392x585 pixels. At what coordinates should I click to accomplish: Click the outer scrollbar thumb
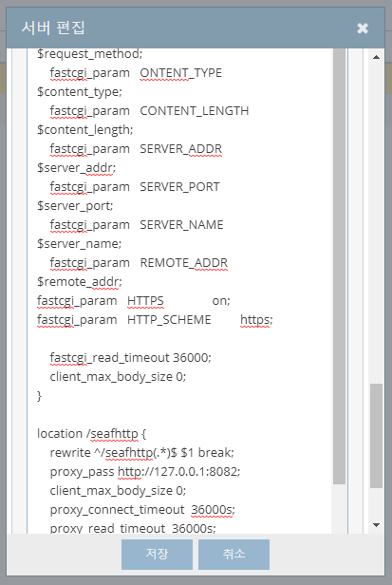pos(376,436)
